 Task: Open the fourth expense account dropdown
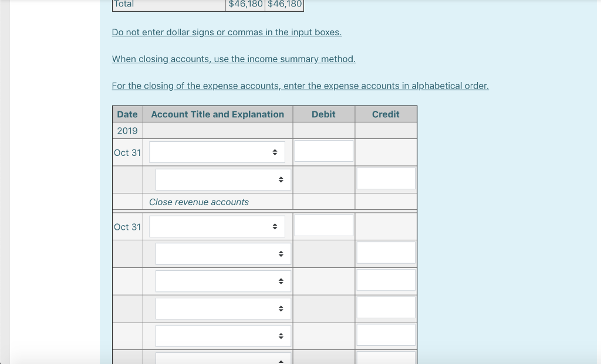coord(223,308)
